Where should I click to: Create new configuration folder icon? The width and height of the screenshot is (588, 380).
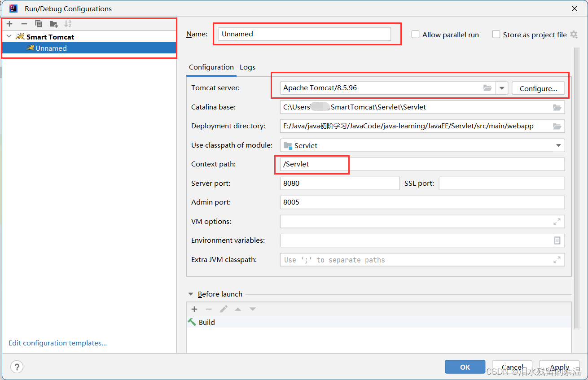pyautogui.click(x=53, y=24)
